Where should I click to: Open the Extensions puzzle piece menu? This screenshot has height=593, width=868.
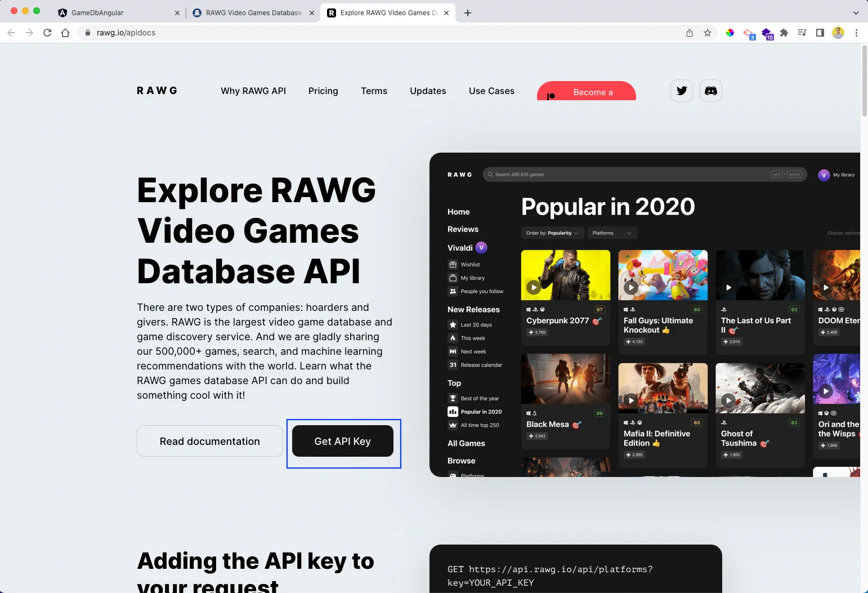coord(784,33)
